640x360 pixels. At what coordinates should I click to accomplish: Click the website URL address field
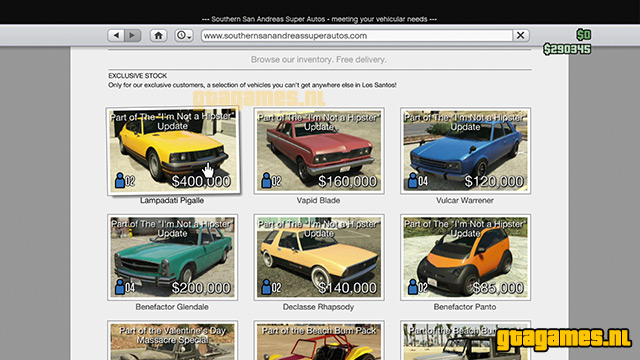tap(357, 36)
